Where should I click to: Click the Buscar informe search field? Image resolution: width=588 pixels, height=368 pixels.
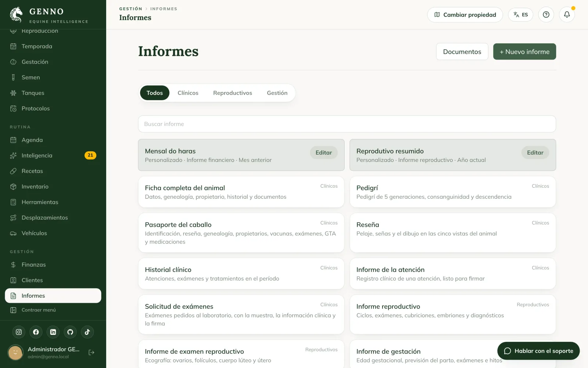tap(347, 124)
